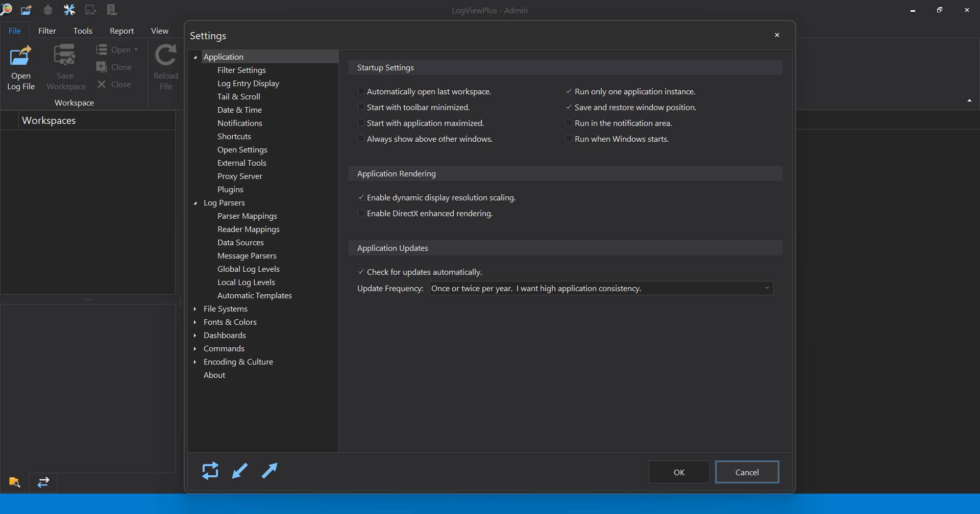Click the Close workspace X icon
980x514 pixels.
pos(101,84)
